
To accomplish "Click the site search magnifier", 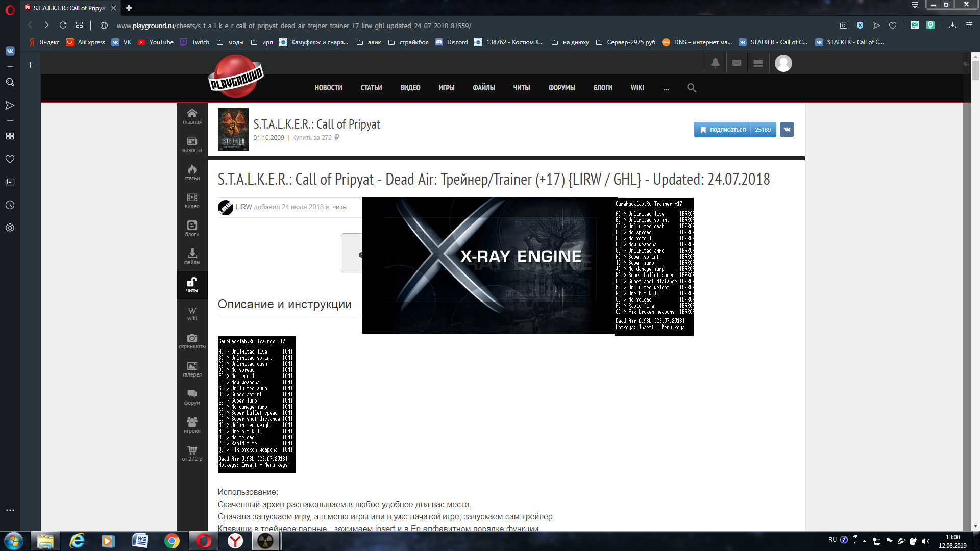I will pyautogui.click(x=692, y=88).
